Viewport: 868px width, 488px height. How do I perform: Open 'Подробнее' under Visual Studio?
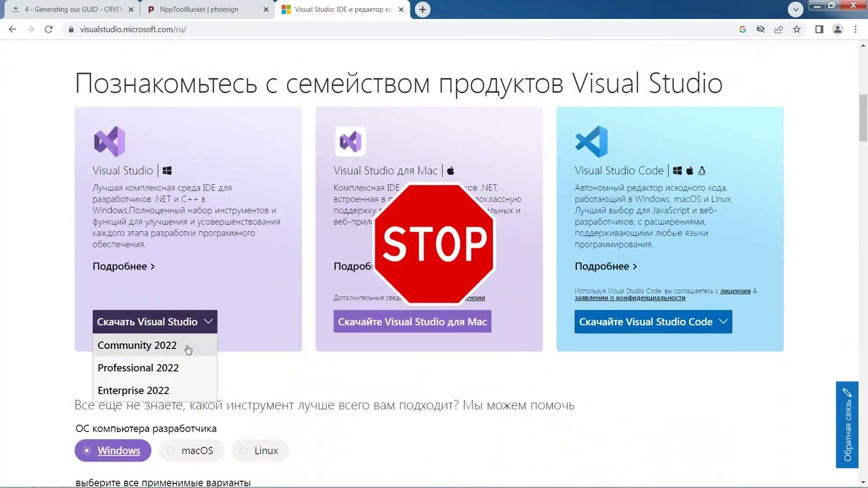(123, 266)
